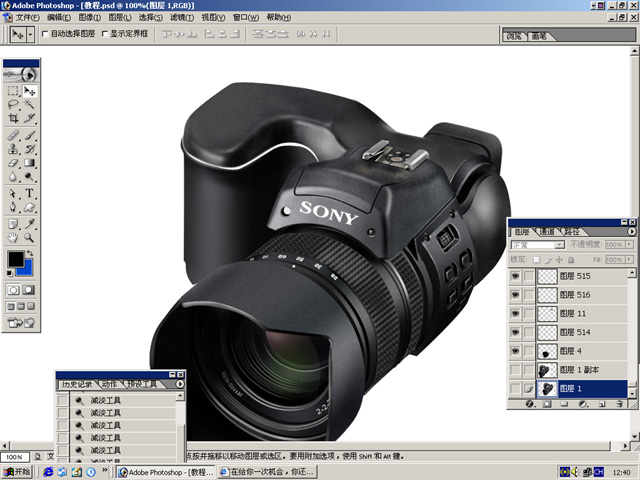Viewport: 640px width, 480px height.
Task: Switch to the 动作 tab
Action: coord(109,384)
